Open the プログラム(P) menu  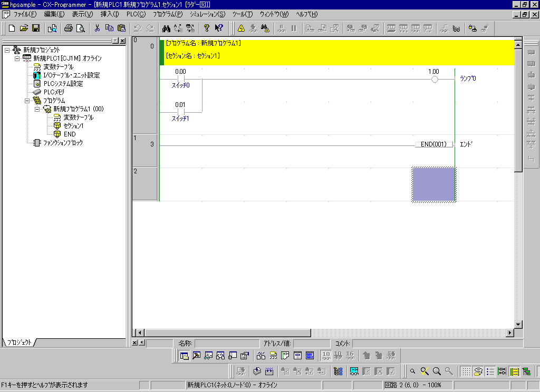pos(168,14)
